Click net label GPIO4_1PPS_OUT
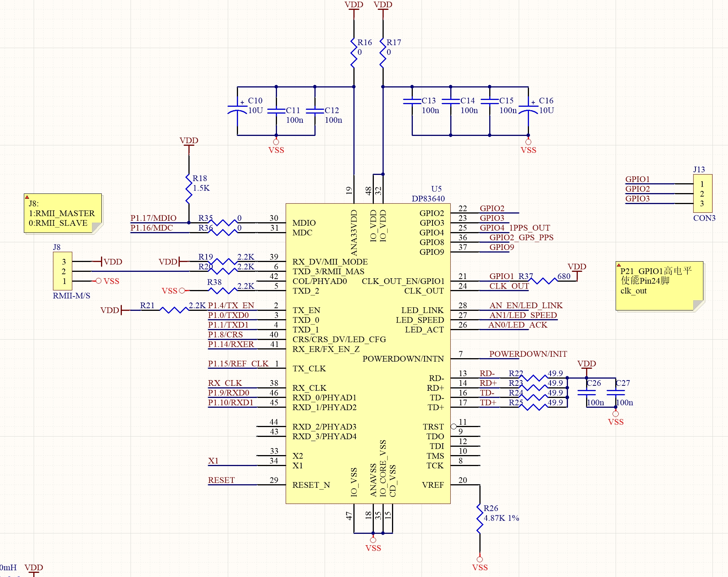The height and width of the screenshot is (577, 728). [x=515, y=228]
